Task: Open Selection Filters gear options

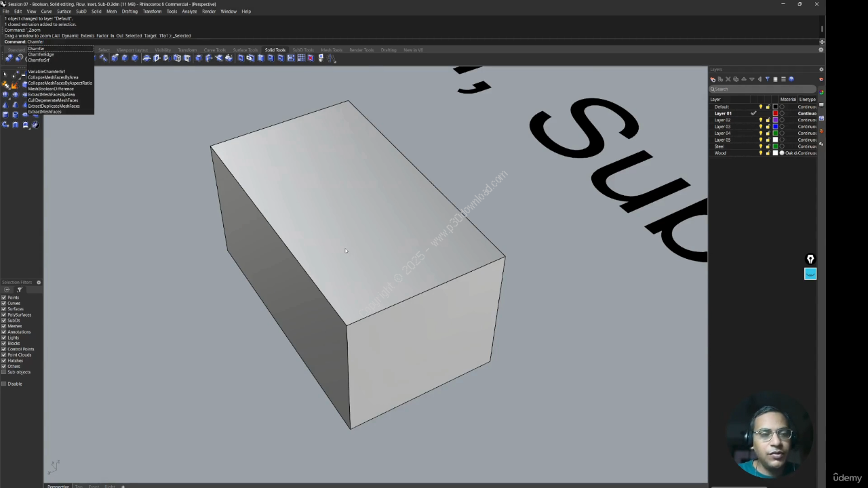Action: pyautogui.click(x=39, y=283)
